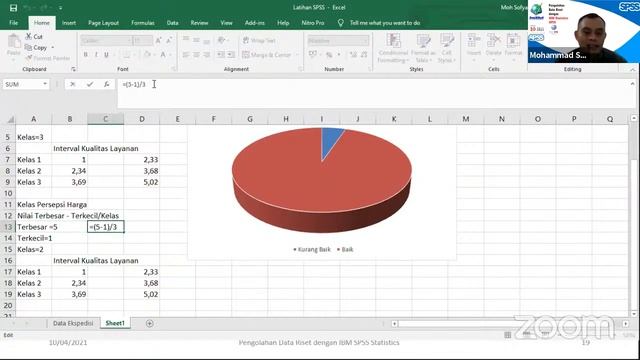Select column header C
Viewport: 640px width, 360px height.
pyautogui.click(x=105, y=119)
